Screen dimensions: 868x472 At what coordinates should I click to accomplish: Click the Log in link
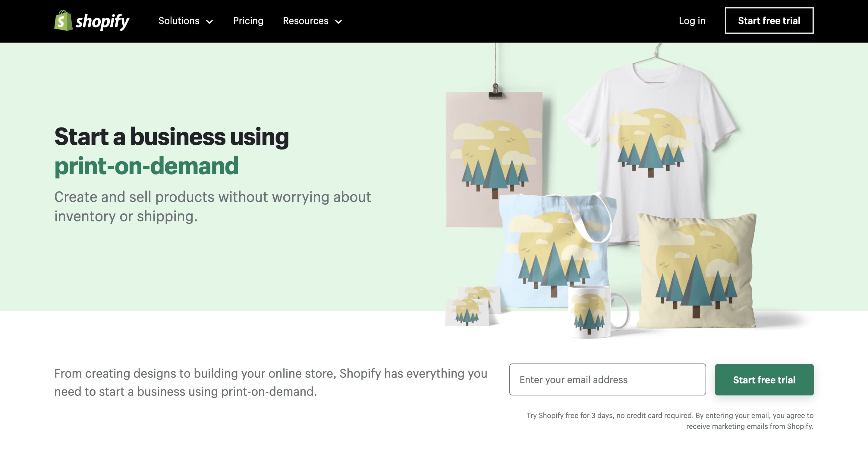[692, 21]
